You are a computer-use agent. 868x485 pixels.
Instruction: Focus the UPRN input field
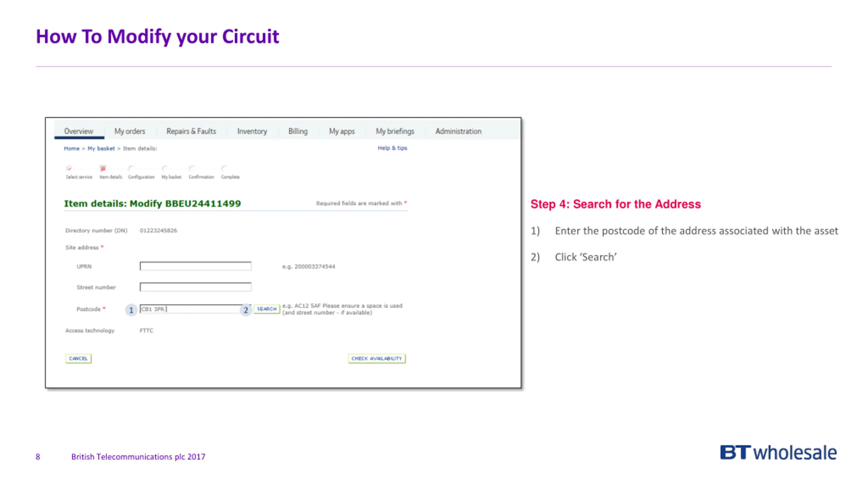pos(196,266)
